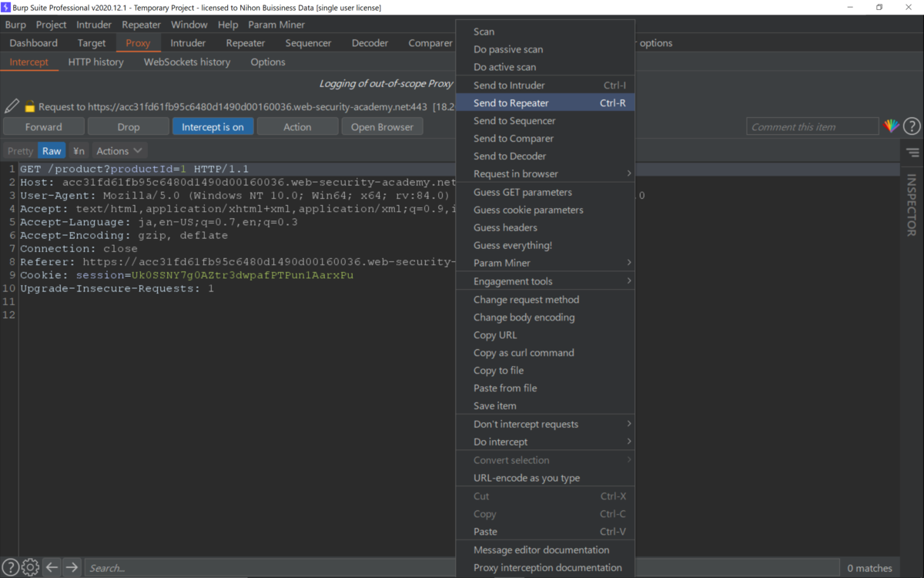
Task: Click the Open Browser button
Action: (x=382, y=127)
